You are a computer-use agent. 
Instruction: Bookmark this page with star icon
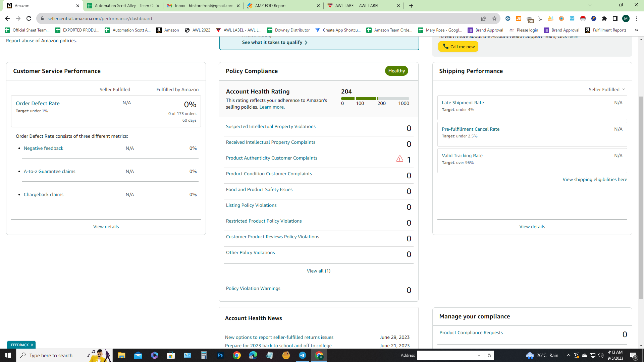[494, 18]
